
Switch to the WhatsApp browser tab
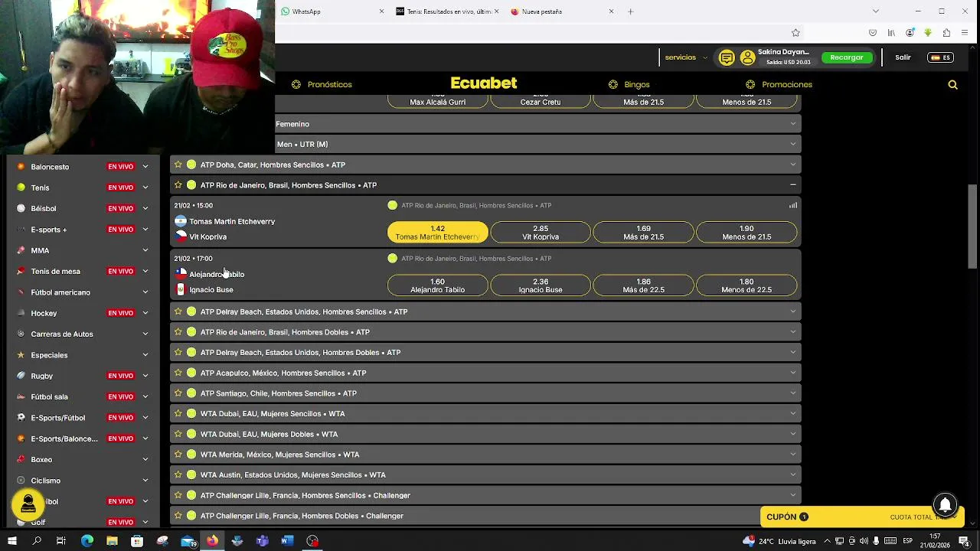[332, 11]
